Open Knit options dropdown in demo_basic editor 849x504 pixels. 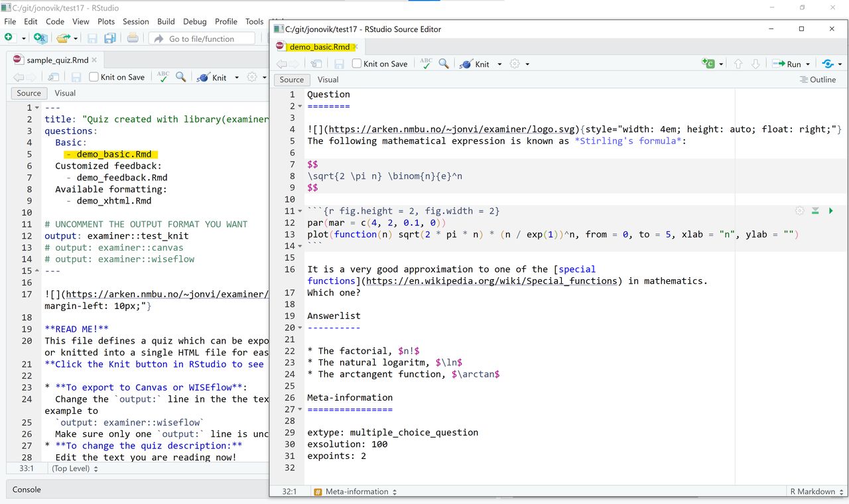499,64
